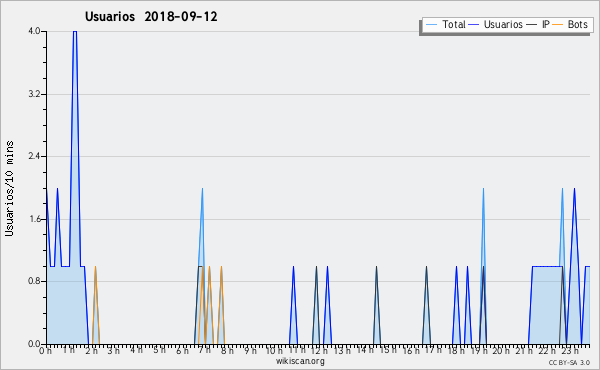Click the '13 h' x-axis label
600x370 pixels.
(342, 351)
